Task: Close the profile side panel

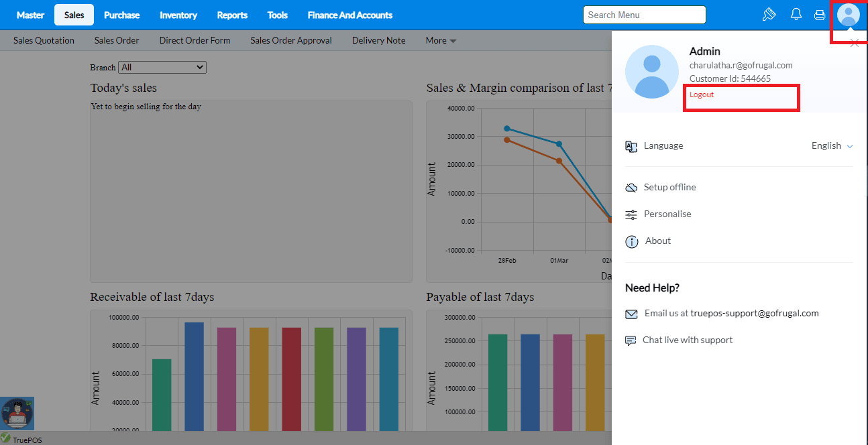Action: point(854,43)
